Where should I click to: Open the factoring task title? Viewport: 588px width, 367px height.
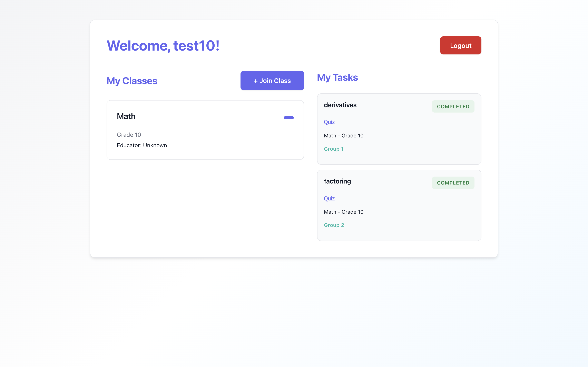tap(337, 181)
